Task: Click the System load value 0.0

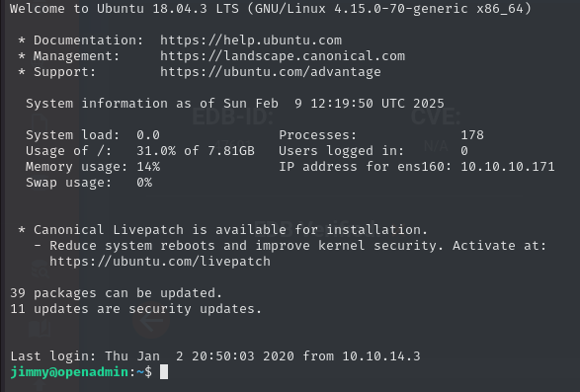Action: (148, 135)
